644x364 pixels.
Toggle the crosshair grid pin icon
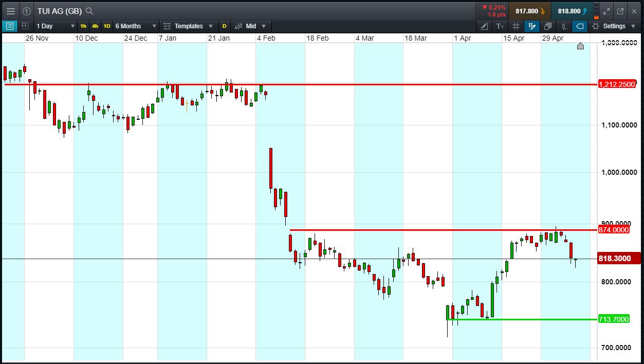532,26
